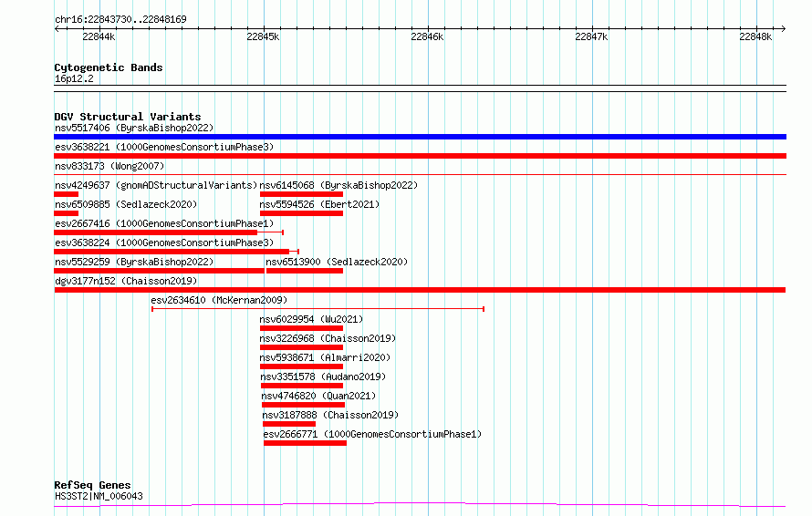The height and width of the screenshot is (516, 812).
Task: Select the red dgv3177n152 variant bar
Action: [x=420, y=290]
